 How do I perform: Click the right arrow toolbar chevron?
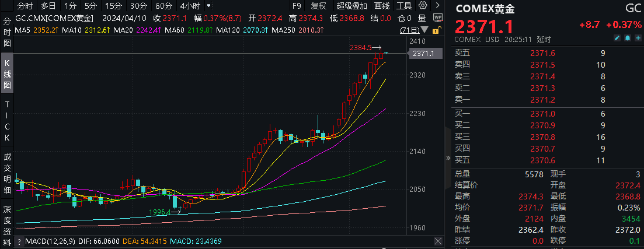pyautogui.click(x=437, y=5)
